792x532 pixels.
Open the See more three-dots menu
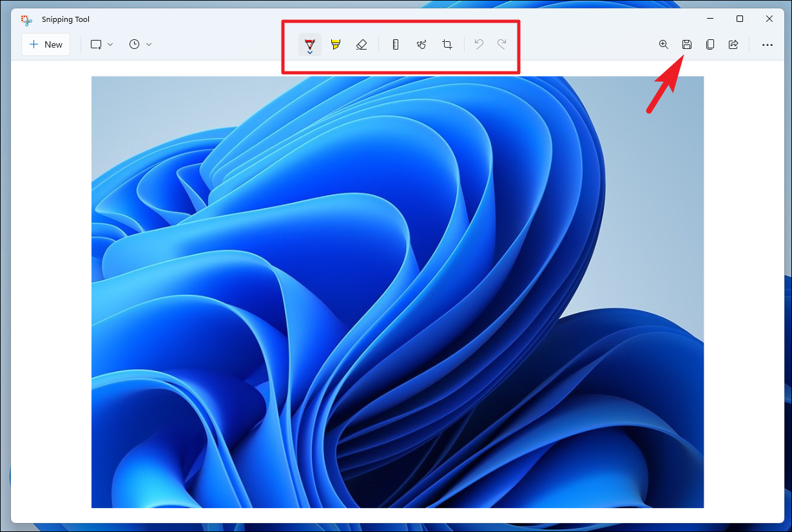[768, 45]
